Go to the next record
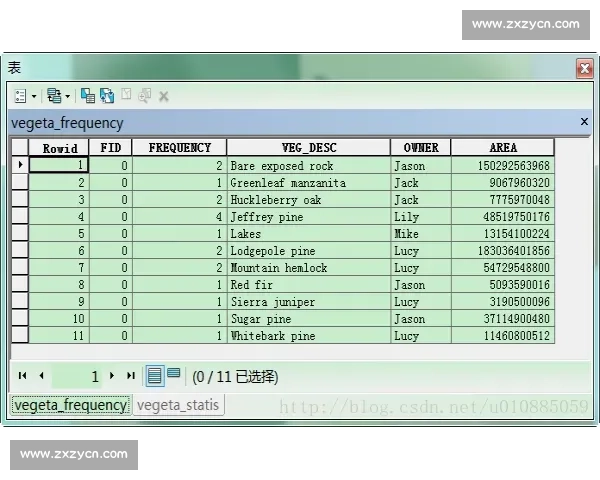Screen dimensions: 600x480 pos(112,376)
